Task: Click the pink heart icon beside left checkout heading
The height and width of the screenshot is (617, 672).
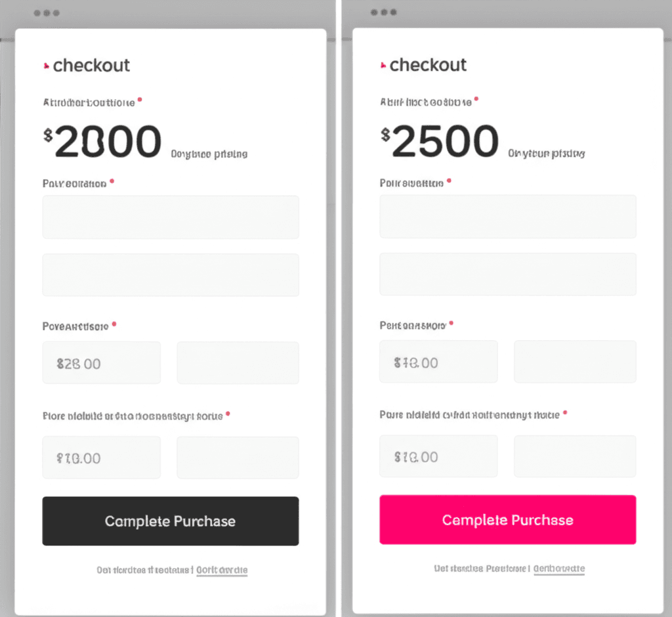Action: point(46,65)
